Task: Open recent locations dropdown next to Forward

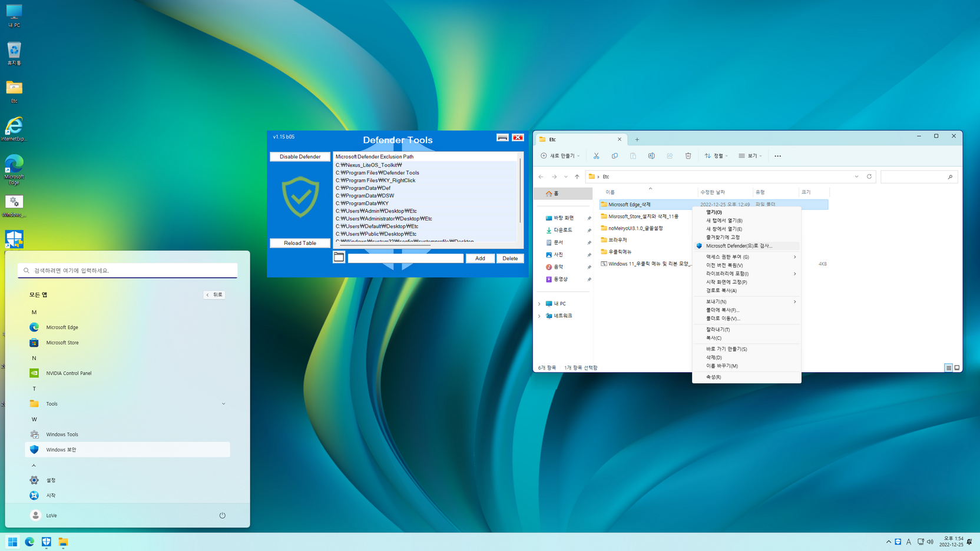Action: click(x=566, y=177)
